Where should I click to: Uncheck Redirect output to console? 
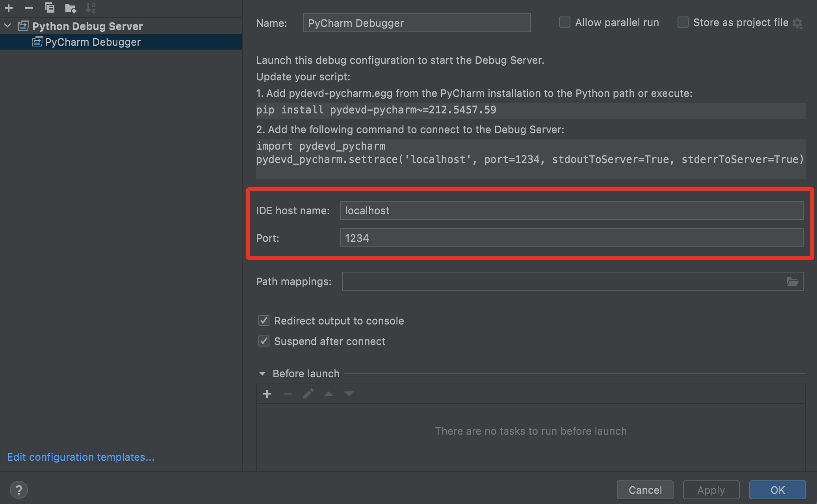(264, 321)
